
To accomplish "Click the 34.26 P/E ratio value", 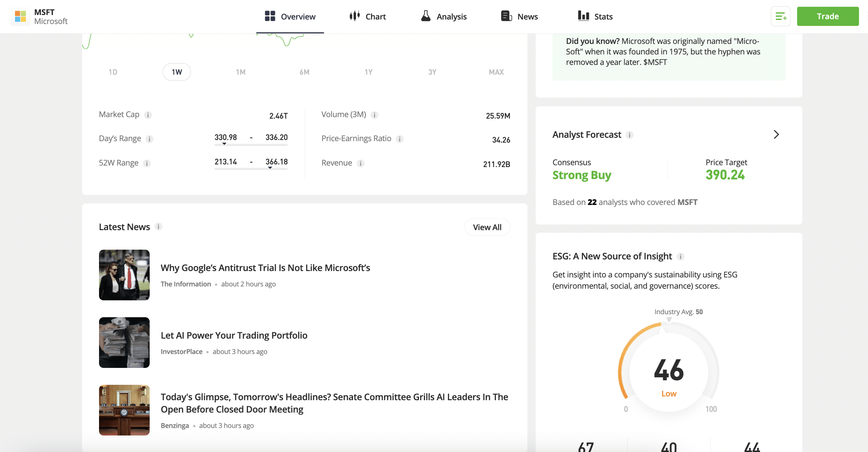I will pyautogui.click(x=501, y=140).
